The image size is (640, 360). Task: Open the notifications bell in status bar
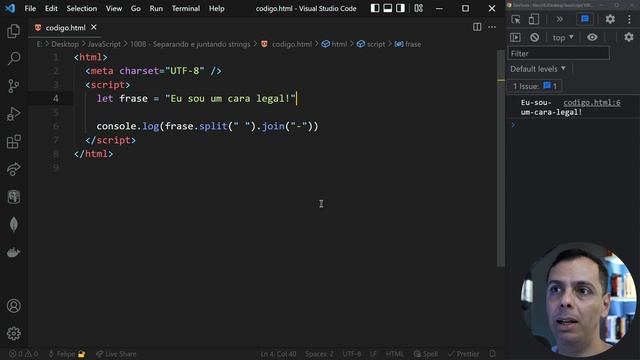click(x=493, y=354)
